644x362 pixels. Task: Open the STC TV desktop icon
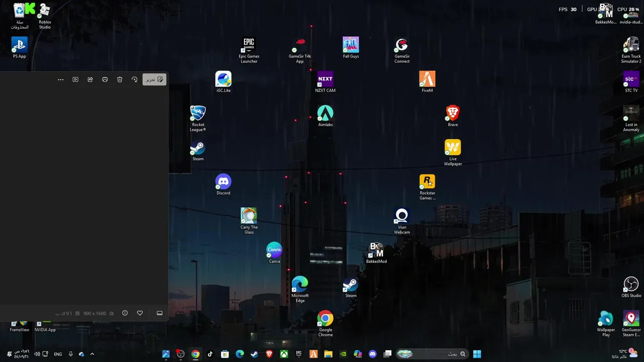click(x=631, y=82)
